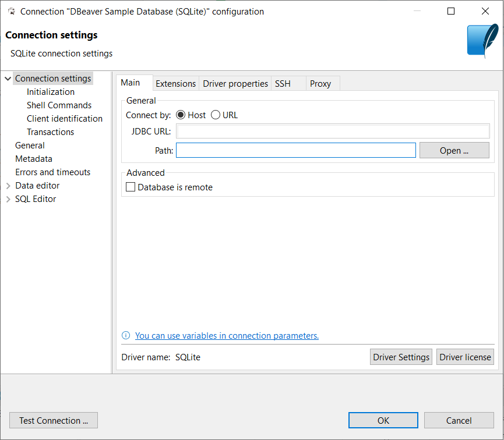This screenshot has width=504, height=440.
Task: Expand the SQL Editor tree node
Action: tap(8, 199)
